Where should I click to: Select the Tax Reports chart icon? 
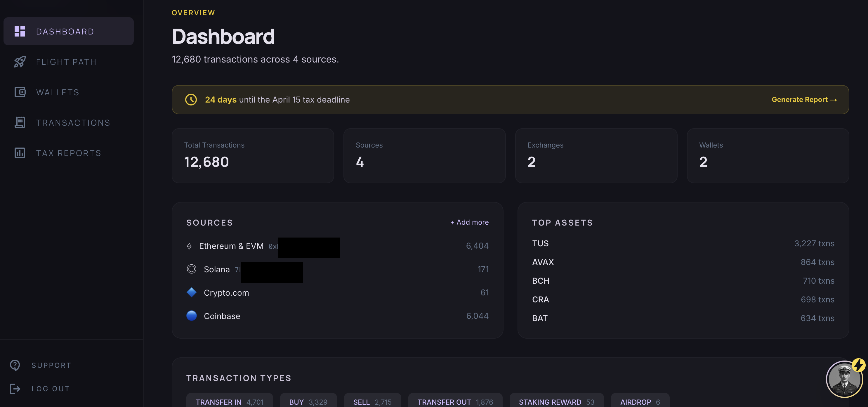[20, 153]
